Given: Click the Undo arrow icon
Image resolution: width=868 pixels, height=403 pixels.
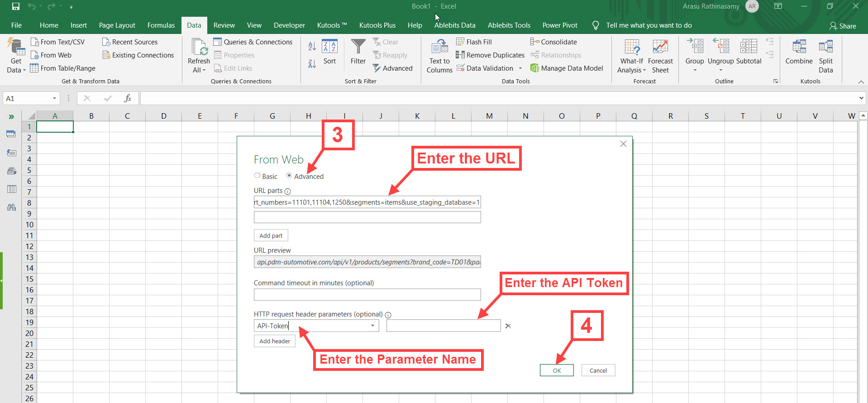Looking at the screenshot, I should (32, 6).
